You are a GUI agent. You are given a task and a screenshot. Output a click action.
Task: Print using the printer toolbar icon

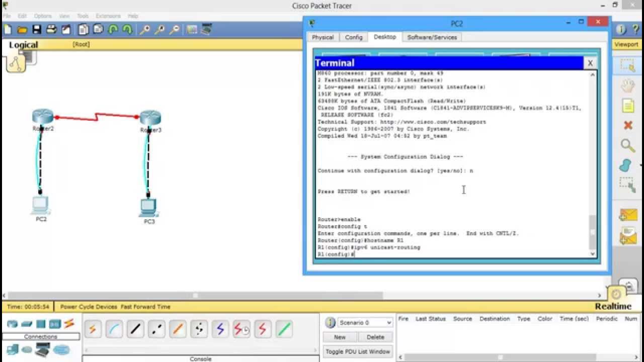(51, 30)
